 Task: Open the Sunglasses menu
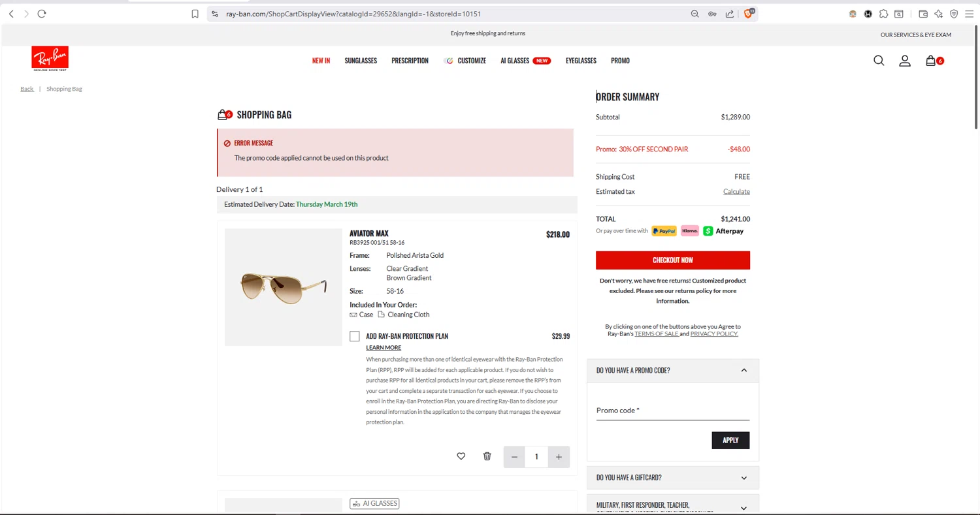tap(361, 61)
